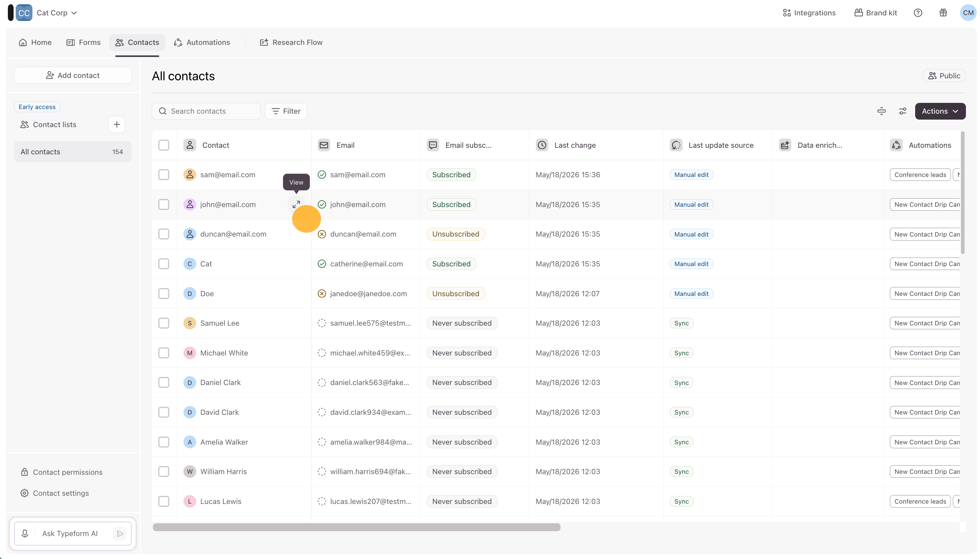The height and width of the screenshot is (559, 980).
Task: Click the Data enrichment column icon
Action: pos(785,145)
